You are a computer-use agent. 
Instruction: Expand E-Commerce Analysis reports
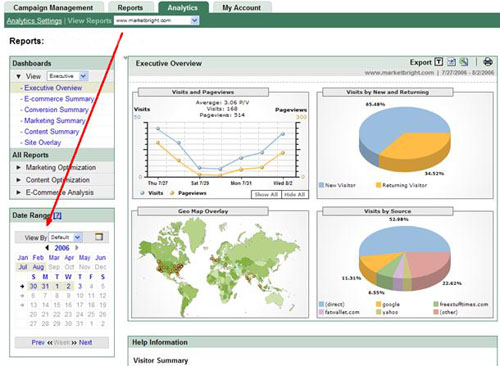tap(19, 192)
